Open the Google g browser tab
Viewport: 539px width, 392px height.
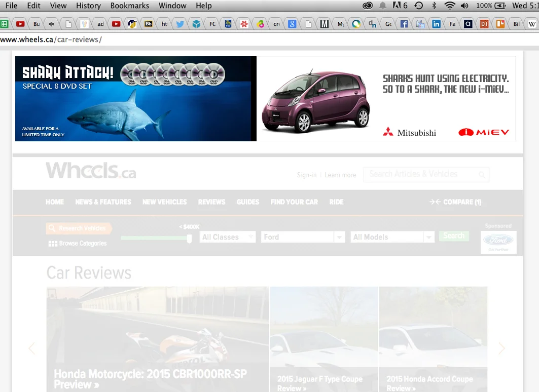click(x=292, y=24)
